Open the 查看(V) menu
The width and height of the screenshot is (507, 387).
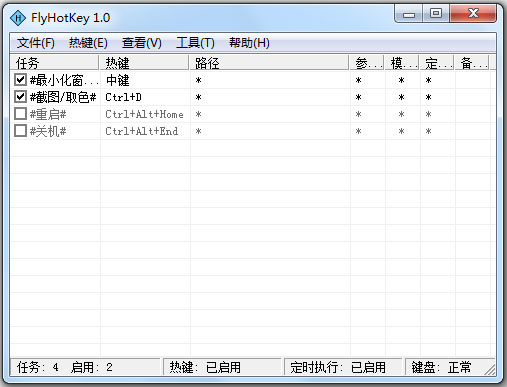[x=142, y=43]
